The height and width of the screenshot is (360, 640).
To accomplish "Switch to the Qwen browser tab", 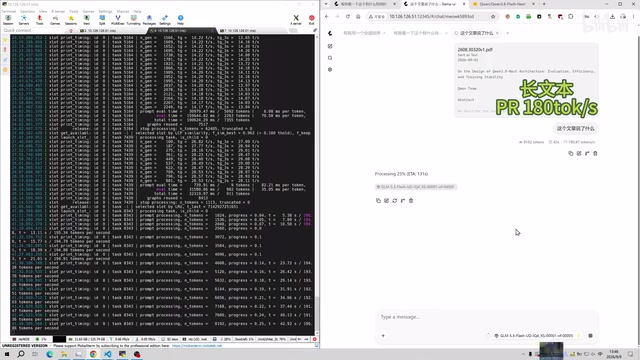I will pyautogui.click(x=504, y=4).
